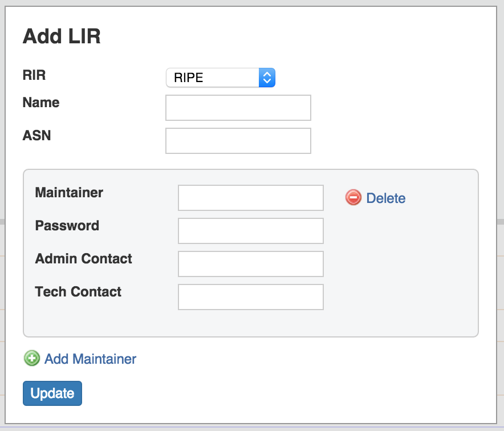This screenshot has width=504, height=431.
Task: Click the blue arrows on RIR selector
Action: 267,78
